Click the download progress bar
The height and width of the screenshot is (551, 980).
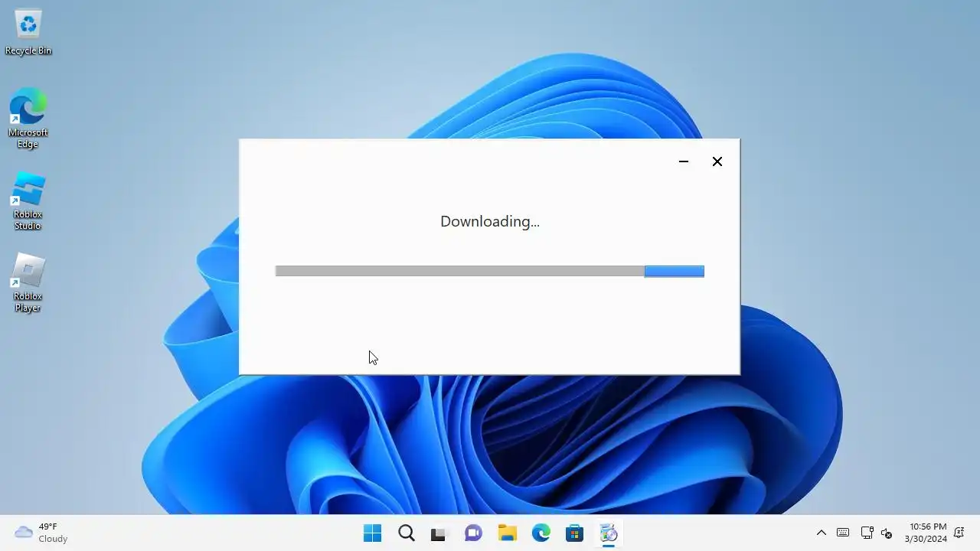click(x=490, y=271)
